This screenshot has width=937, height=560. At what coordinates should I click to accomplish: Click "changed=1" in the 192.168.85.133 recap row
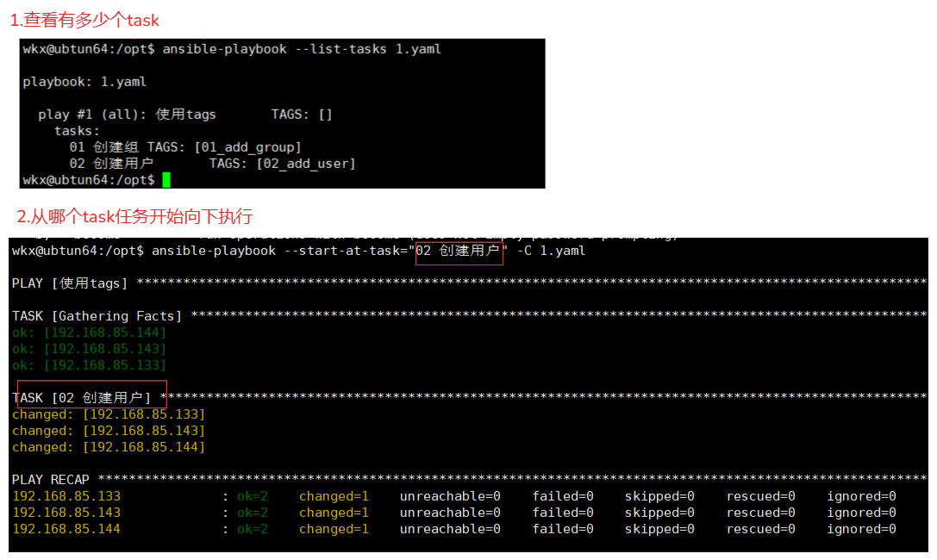pyautogui.click(x=334, y=496)
